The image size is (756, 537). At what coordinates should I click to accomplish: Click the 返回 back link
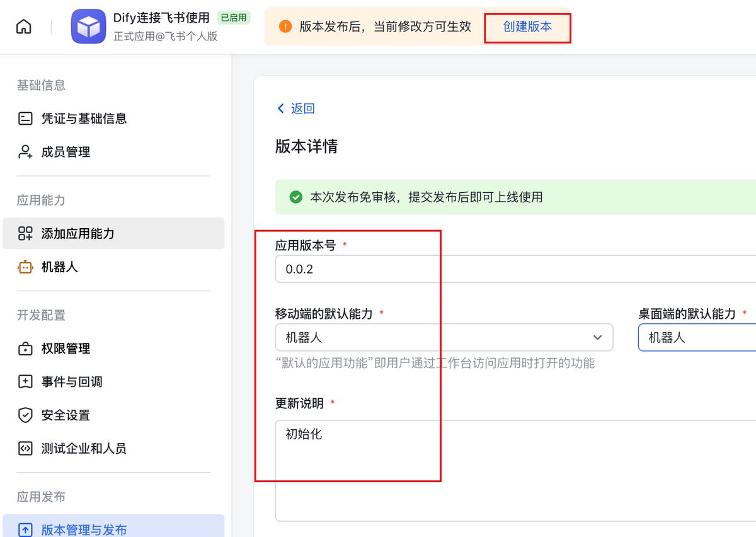click(x=296, y=108)
